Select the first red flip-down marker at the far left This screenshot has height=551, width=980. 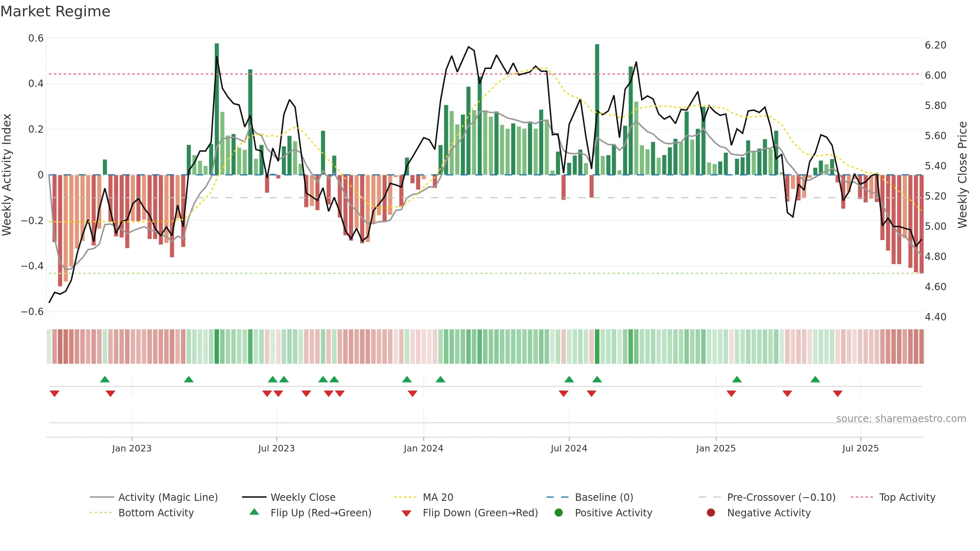click(x=54, y=393)
